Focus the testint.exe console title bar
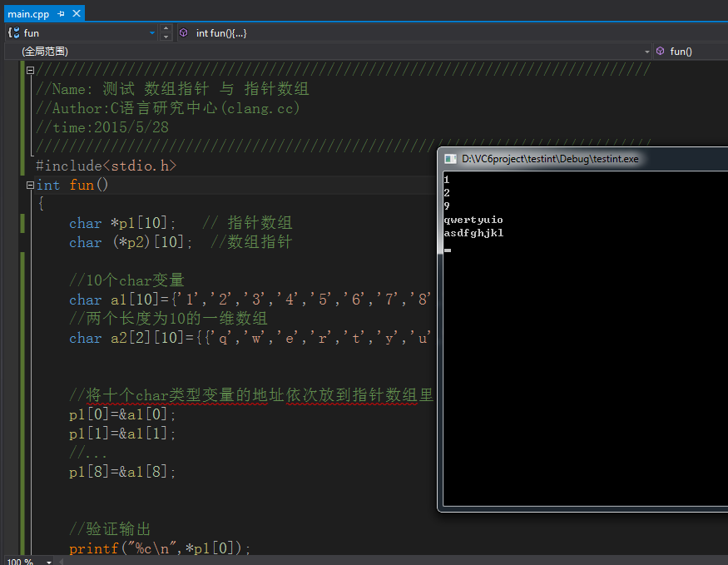Image resolution: width=728 pixels, height=565 pixels. pyautogui.click(x=582, y=158)
